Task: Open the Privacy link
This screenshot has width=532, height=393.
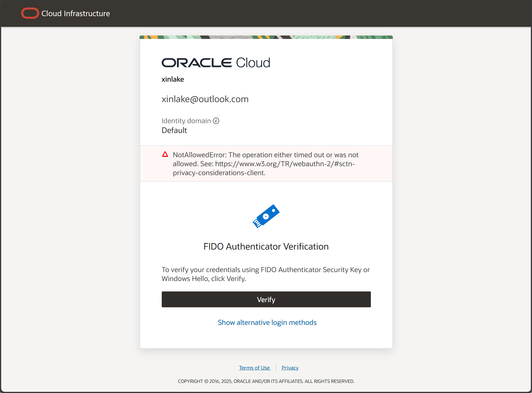Action: [290, 368]
